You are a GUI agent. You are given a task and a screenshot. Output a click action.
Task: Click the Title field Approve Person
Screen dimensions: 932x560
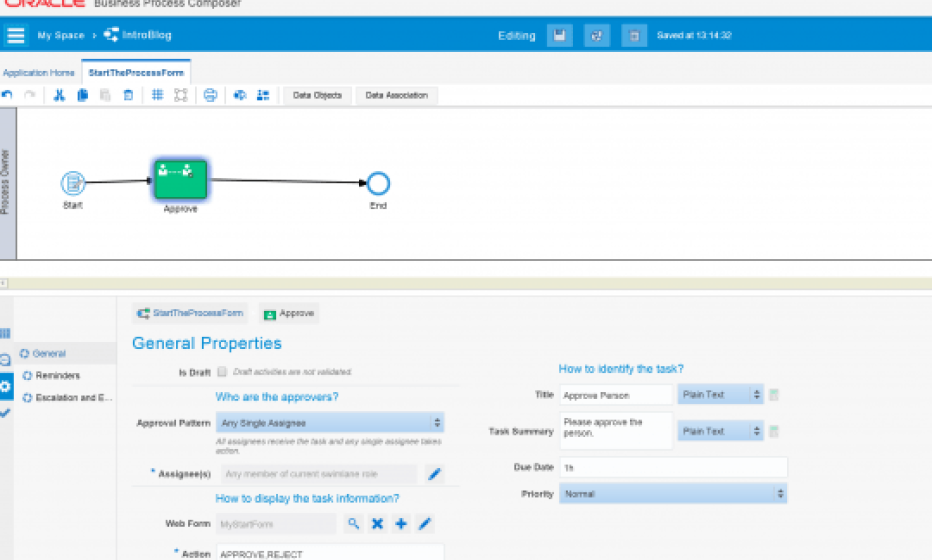[616, 395]
